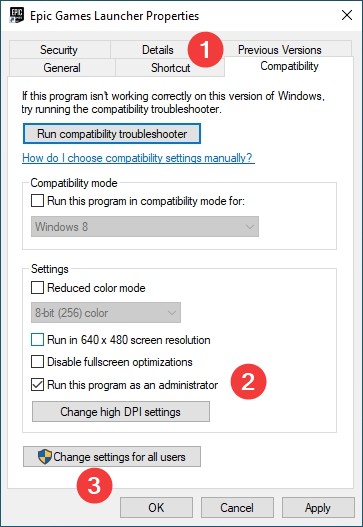Tick Disable fullscreen optimizations checkbox
The image size is (363, 527).
point(37,362)
